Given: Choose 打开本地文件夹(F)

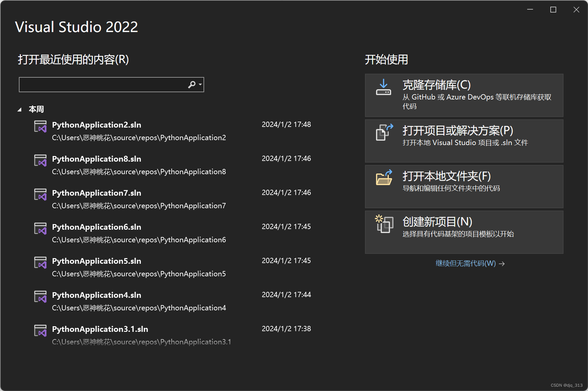Looking at the screenshot, I should tap(464, 186).
